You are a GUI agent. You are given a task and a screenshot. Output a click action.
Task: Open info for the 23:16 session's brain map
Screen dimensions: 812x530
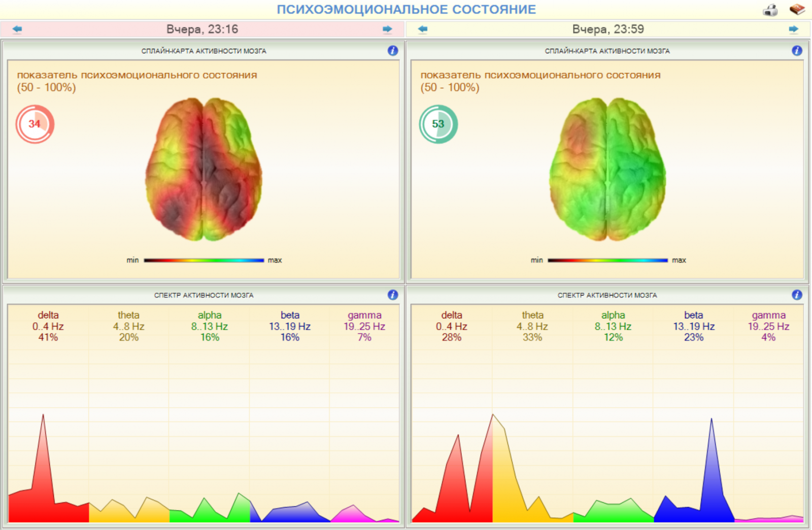pos(393,51)
